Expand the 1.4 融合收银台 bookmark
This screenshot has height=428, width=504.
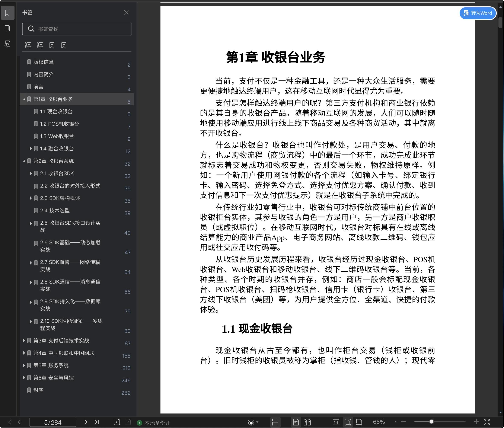tap(31, 148)
